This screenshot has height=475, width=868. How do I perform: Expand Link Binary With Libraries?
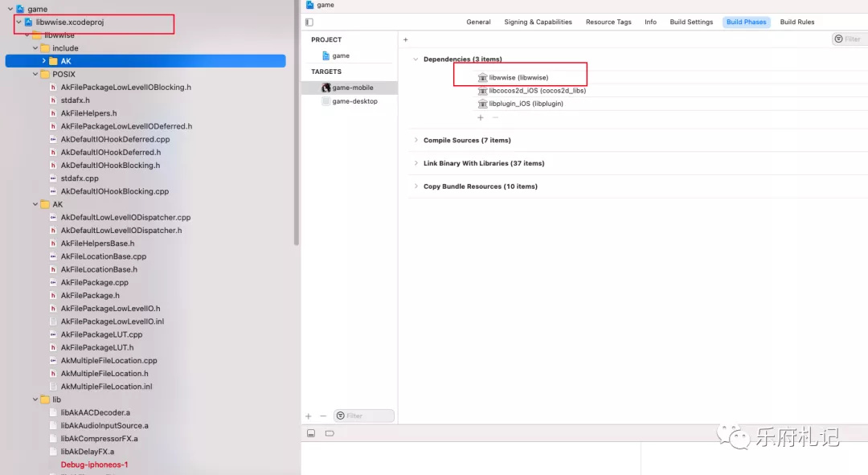[416, 163]
